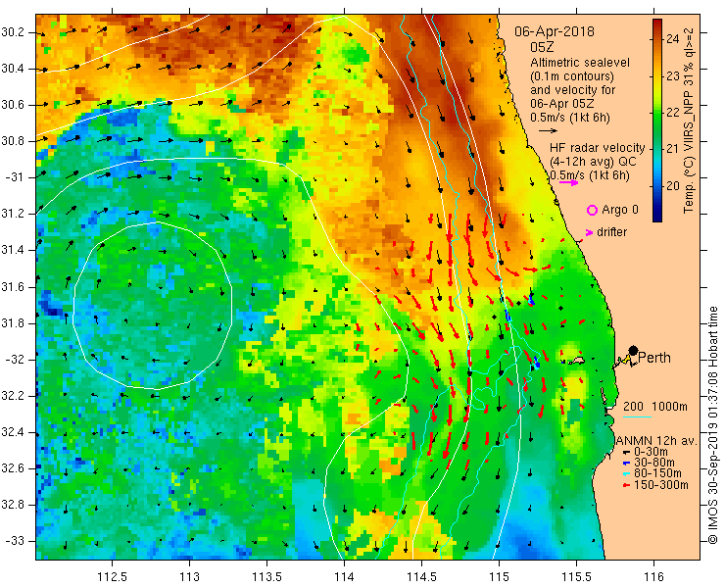This screenshot has height=588, width=725.
Task: Click the Perth black city marker
Action: click(x=634, y=351)
